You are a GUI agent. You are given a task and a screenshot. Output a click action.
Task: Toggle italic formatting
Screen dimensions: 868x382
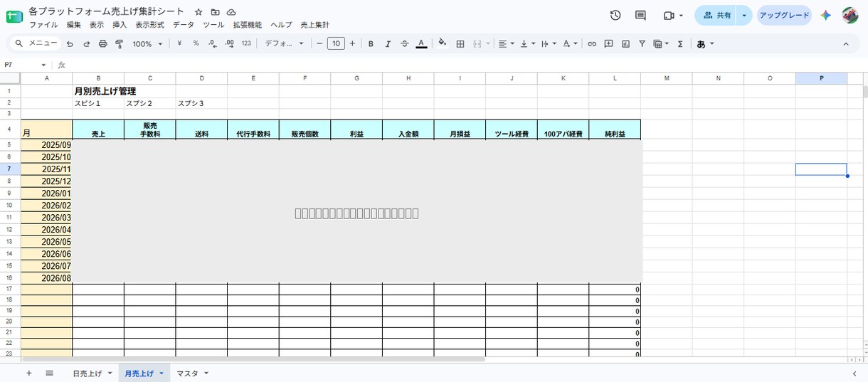tap(388, 43)
